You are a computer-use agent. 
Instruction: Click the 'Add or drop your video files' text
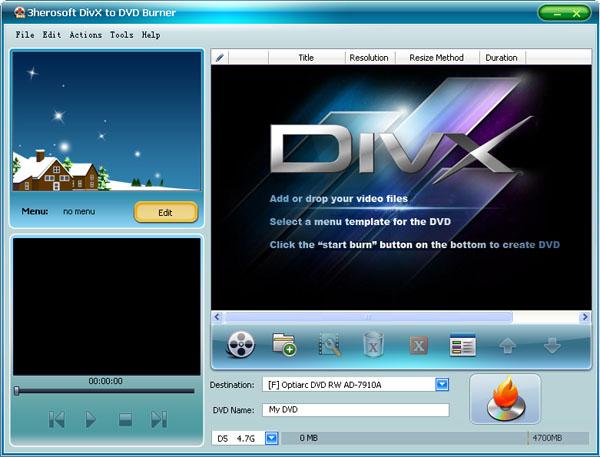pos(339,199)
